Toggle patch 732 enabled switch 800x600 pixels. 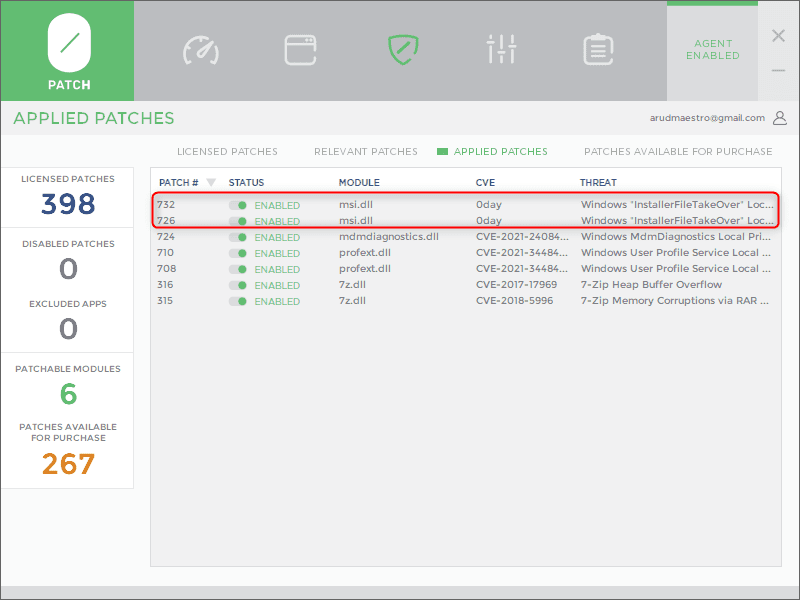[238, 205]
